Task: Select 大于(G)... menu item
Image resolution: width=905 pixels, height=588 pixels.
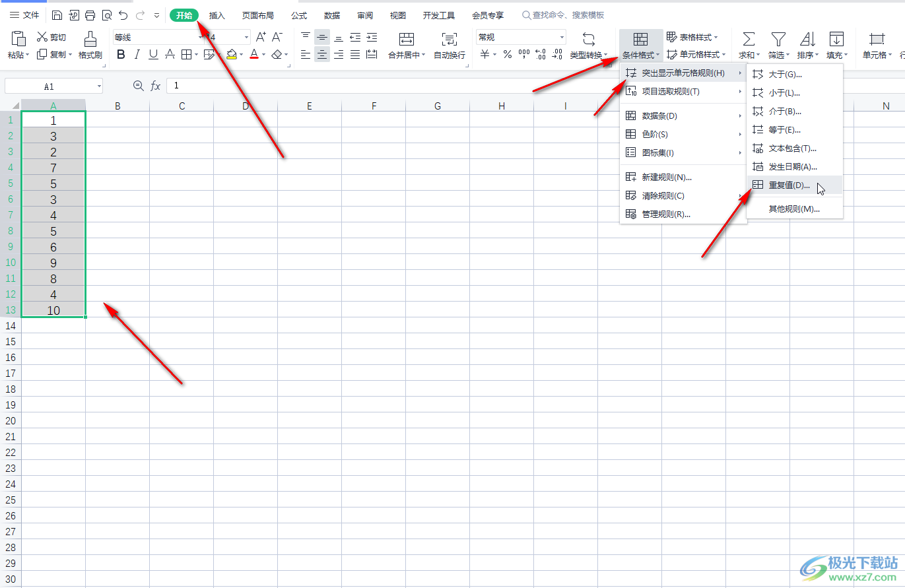Action: [795, 75]
